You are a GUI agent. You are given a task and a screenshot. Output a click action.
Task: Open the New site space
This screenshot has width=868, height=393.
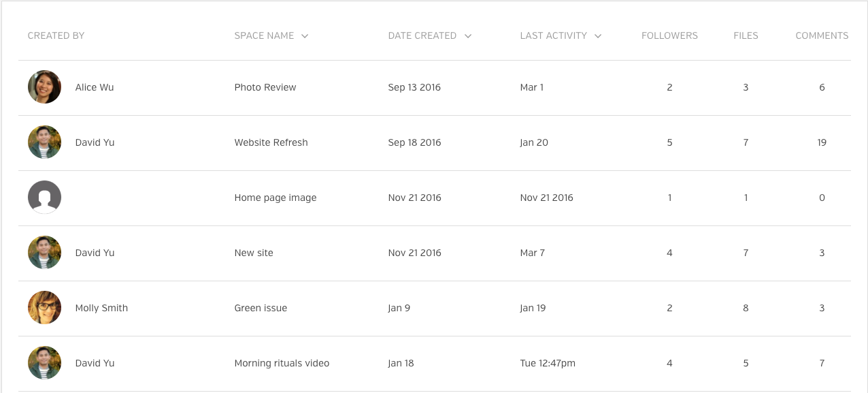pos(254,253)
